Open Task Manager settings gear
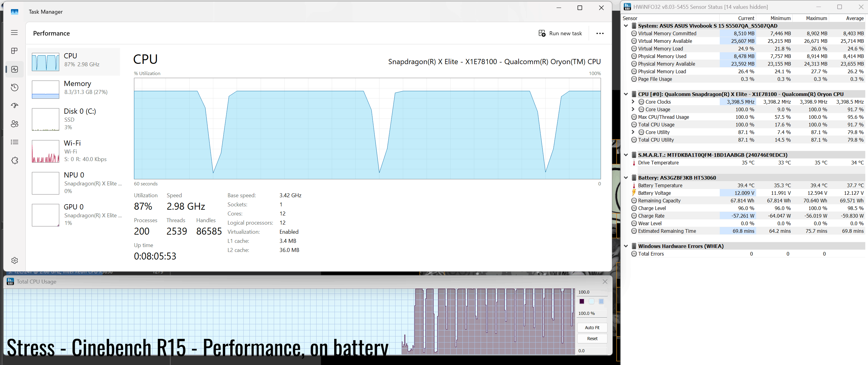Viewport: 868px width, 365px height. pos(15,260)
